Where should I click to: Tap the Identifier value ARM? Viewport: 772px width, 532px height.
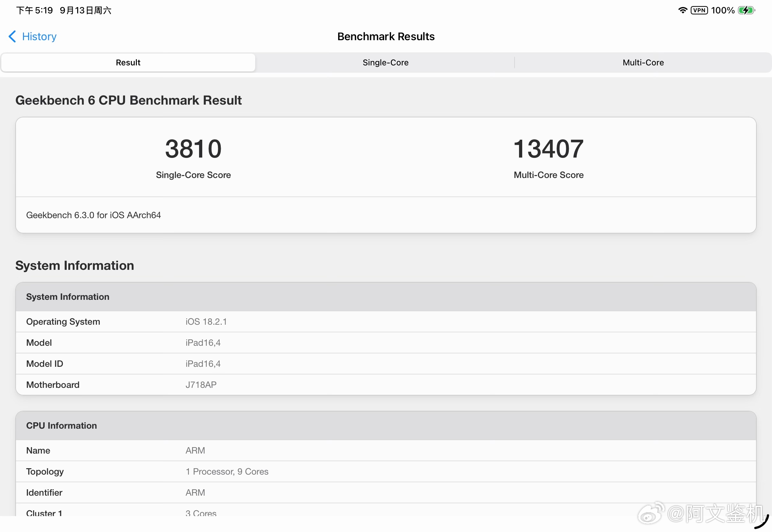click(195, 492)
